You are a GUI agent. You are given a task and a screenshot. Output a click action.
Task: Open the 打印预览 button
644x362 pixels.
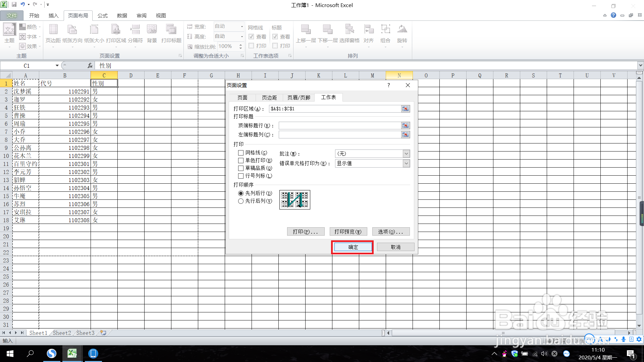tap(348, 231)
